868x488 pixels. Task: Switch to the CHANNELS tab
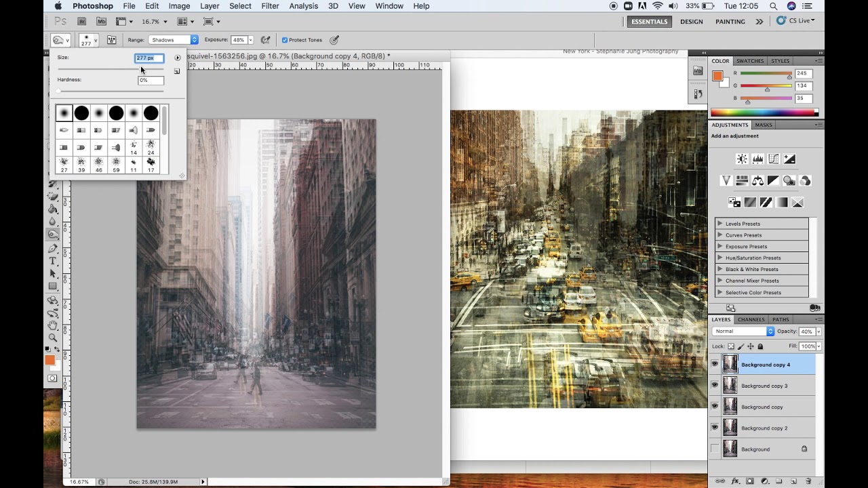pos(751,319)
